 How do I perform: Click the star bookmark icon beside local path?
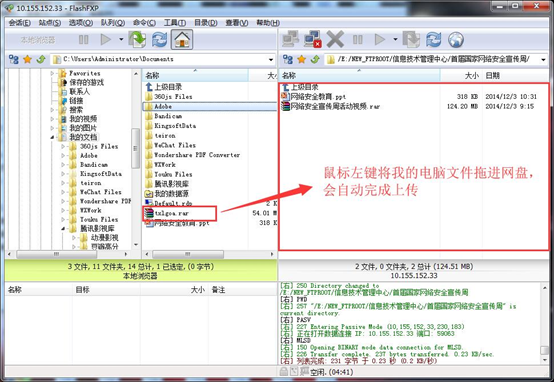click(27, 59)
